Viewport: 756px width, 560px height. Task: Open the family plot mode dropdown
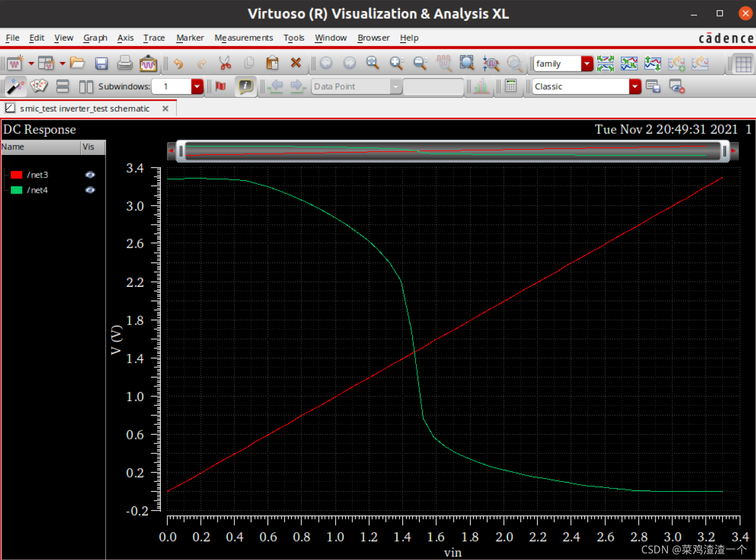coord(587,64)
